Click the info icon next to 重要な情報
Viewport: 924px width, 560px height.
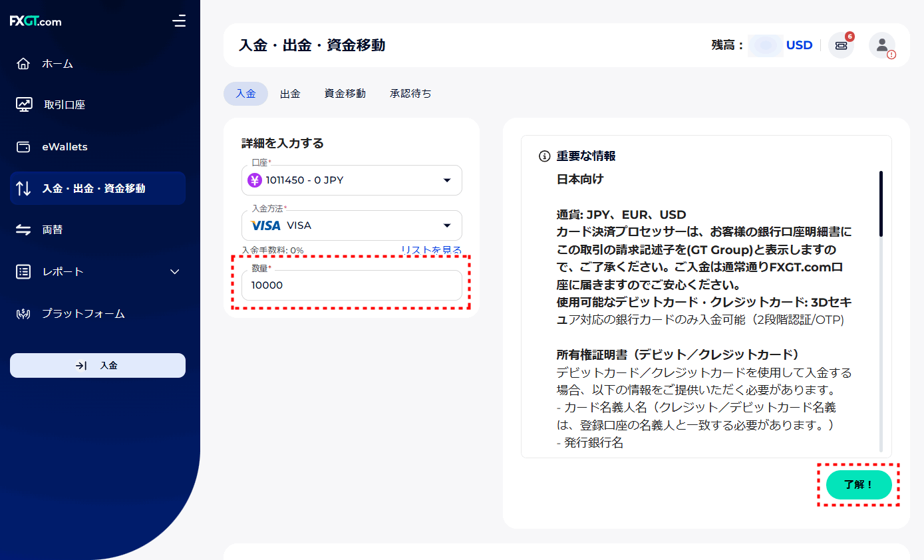click(x=544, y=156)
